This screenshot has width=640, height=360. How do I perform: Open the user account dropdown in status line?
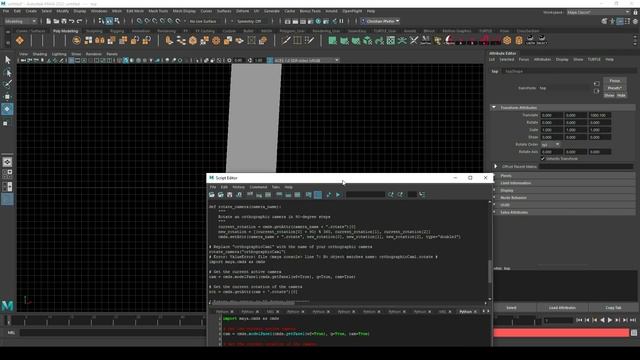380,21
